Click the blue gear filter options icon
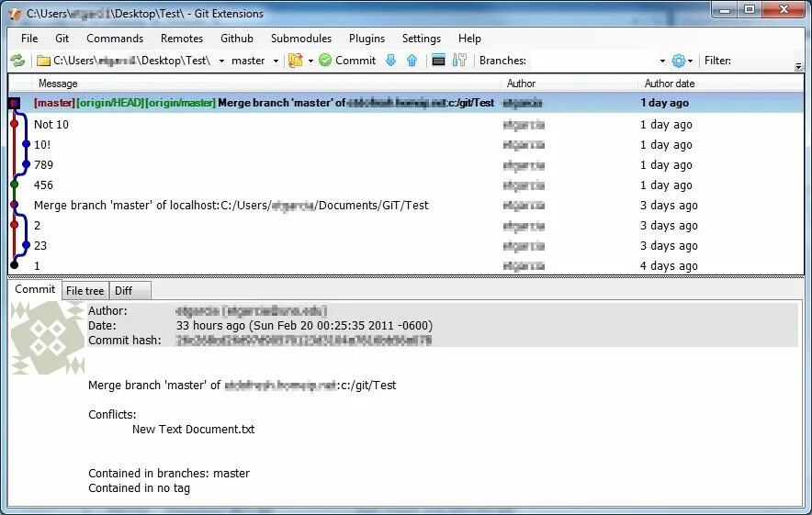Viewport: 812px width, 515px height. pyautogui.click(x=679, y=61)
